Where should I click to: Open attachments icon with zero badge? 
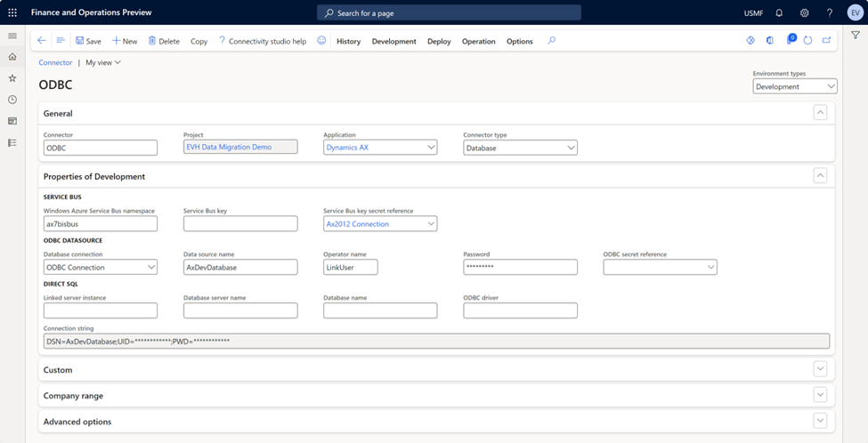coord(790,40)
